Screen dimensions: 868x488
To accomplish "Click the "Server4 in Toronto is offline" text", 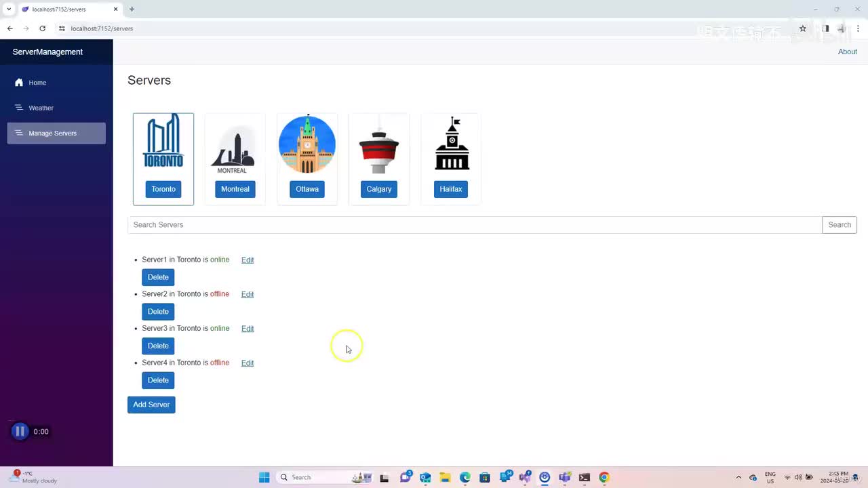I will click(x=186, y=363).
